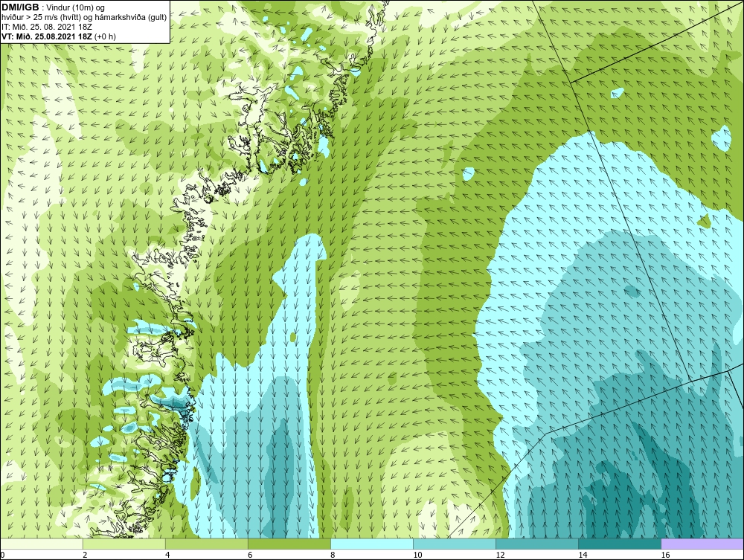
Task: Click the 'hviður > 25 m/s (hvítt)' legend text
Action: click(x=41, y=17)
